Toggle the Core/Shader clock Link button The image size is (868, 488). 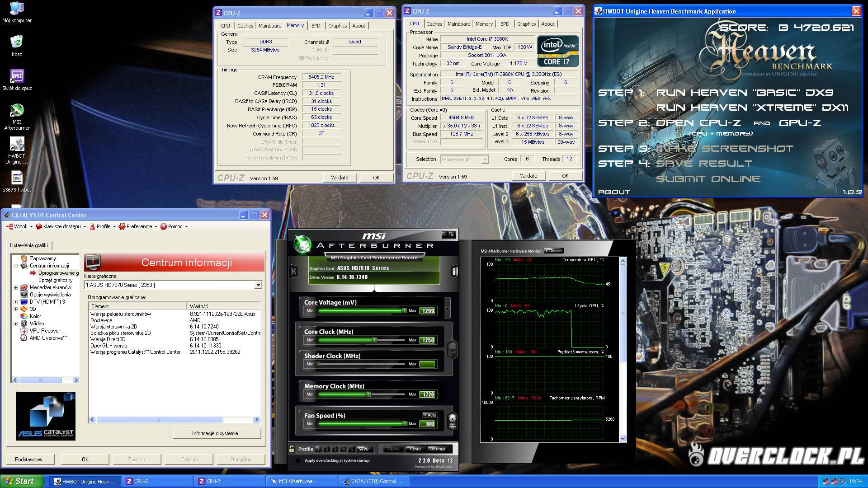coord(453,349)
